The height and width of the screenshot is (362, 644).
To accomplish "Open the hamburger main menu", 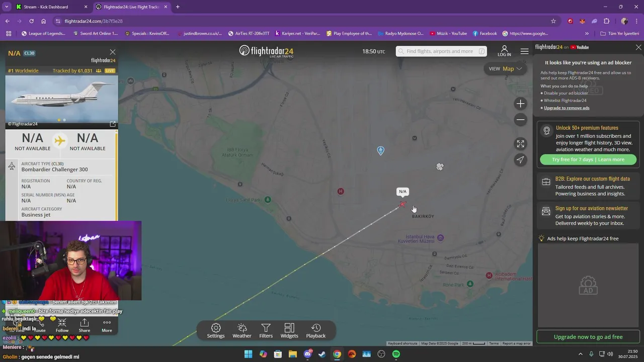I will pos(525,51).
